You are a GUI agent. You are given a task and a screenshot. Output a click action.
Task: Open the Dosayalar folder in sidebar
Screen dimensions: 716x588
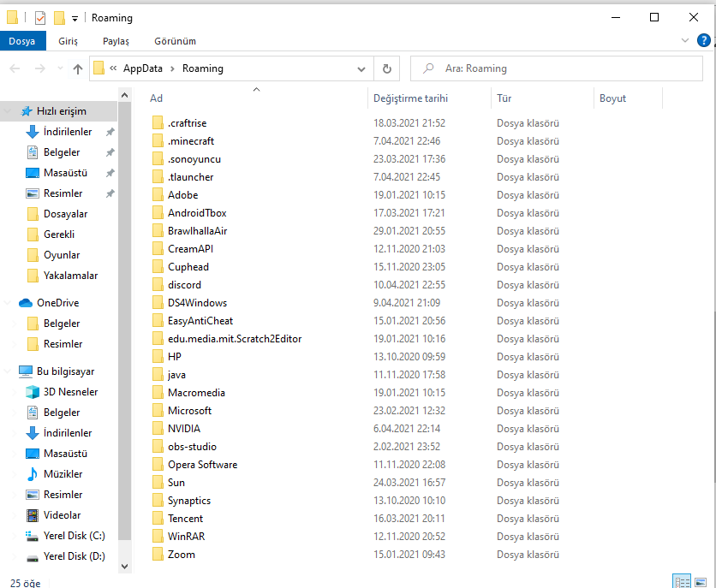(65, 214)
